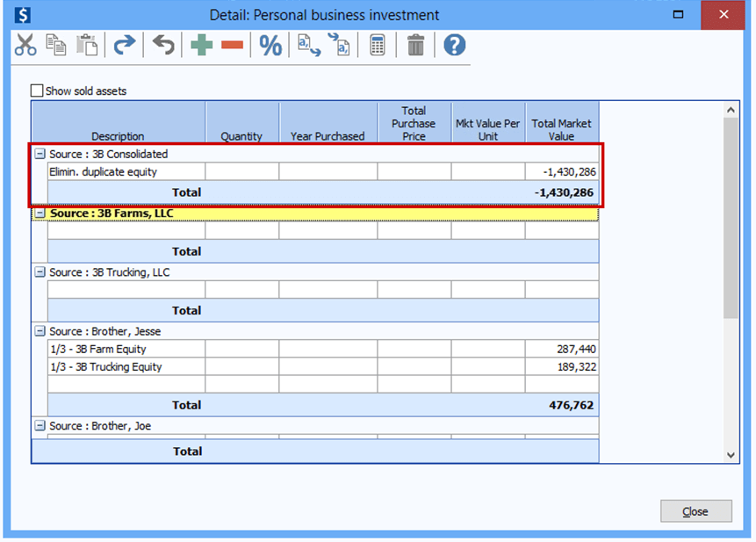Enable Show sold assets checkbox

click(37, 90)
